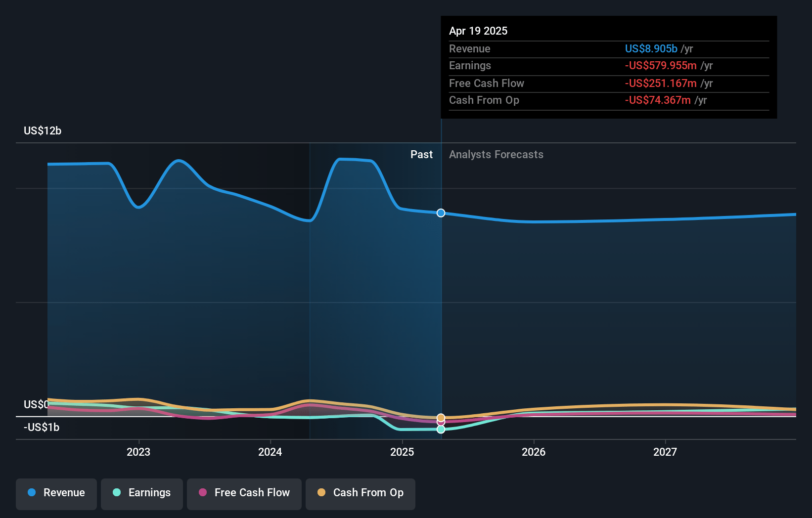Viewport: 812px width, 518px height.
Task: Click the US$8.905b revenue value
Action: coord(651,48)
